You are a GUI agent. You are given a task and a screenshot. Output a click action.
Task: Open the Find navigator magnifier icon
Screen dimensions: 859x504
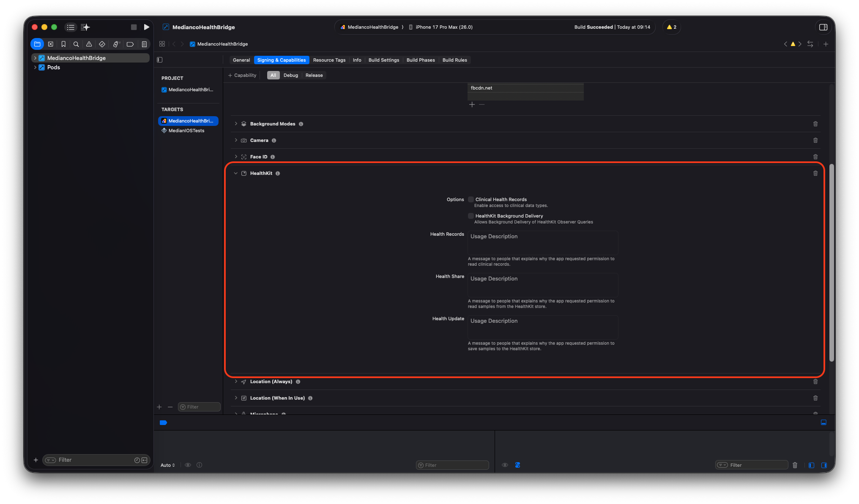(76, 44)
